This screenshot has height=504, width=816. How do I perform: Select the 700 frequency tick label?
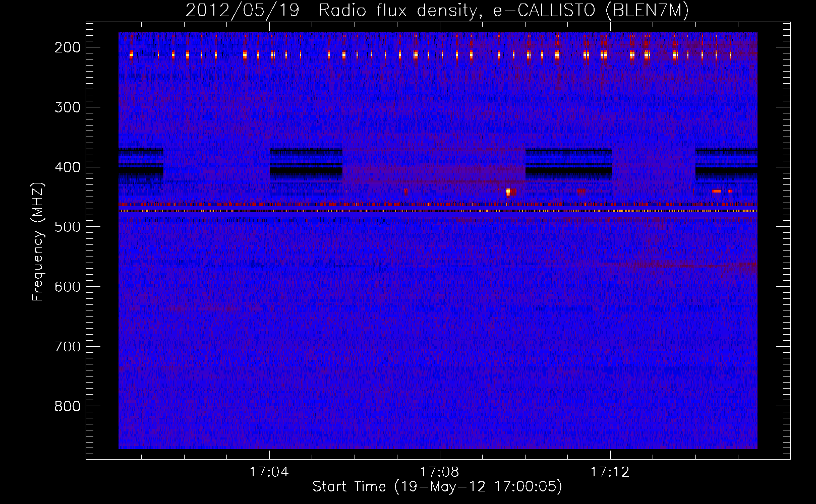click(x=68, y=347)
